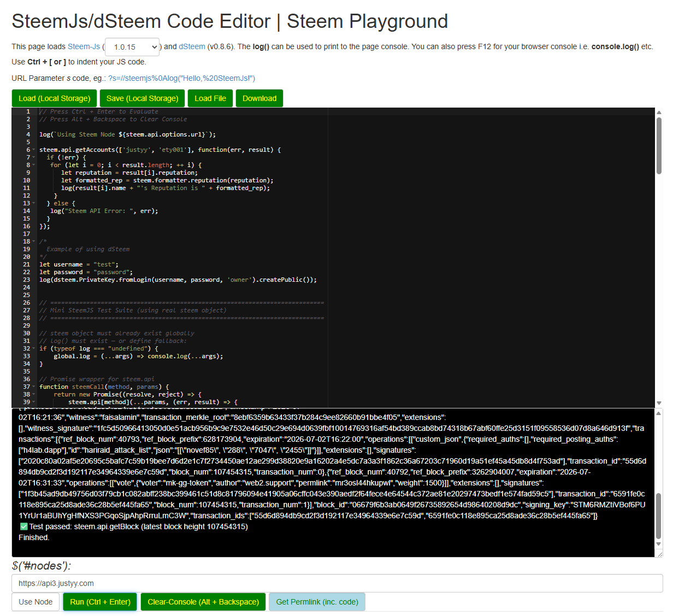Click the console scrollbar down arrow
The image size is (673, 616).
[x=659, y=544]
